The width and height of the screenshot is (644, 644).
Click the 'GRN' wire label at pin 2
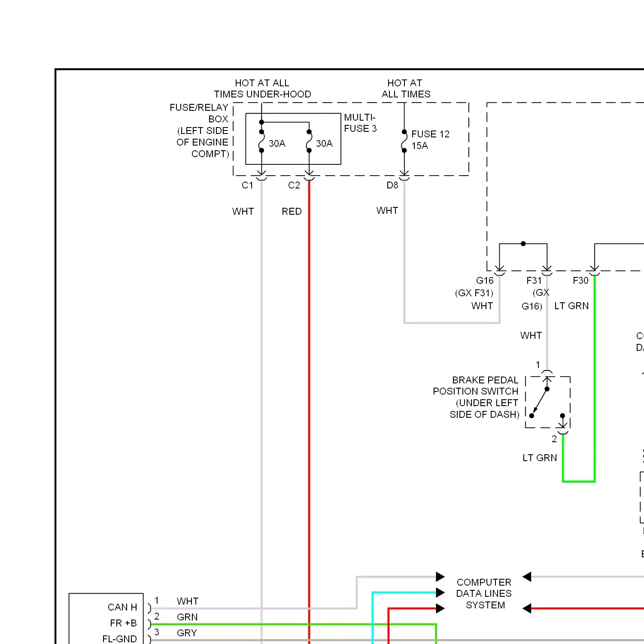(x=187, y=617)
